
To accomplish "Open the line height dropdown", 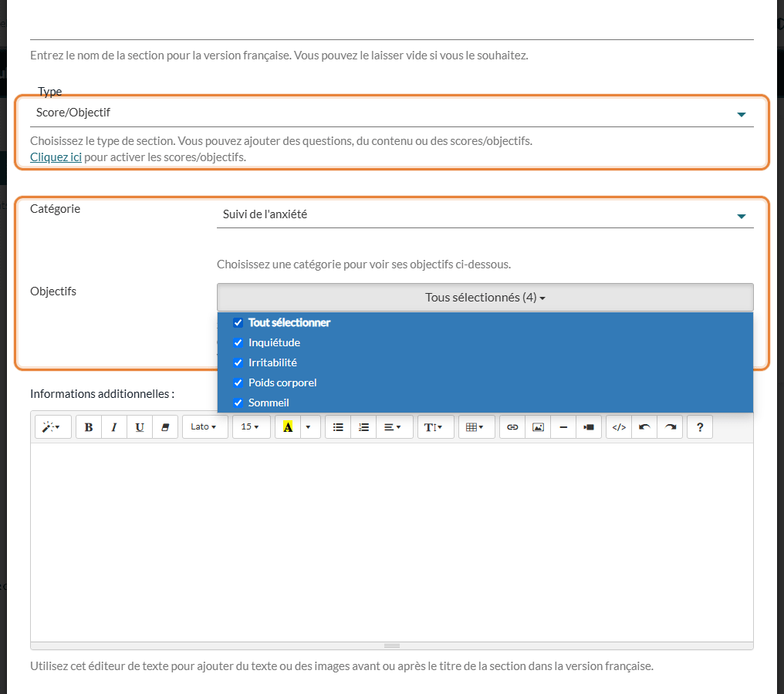I will 435,427.
